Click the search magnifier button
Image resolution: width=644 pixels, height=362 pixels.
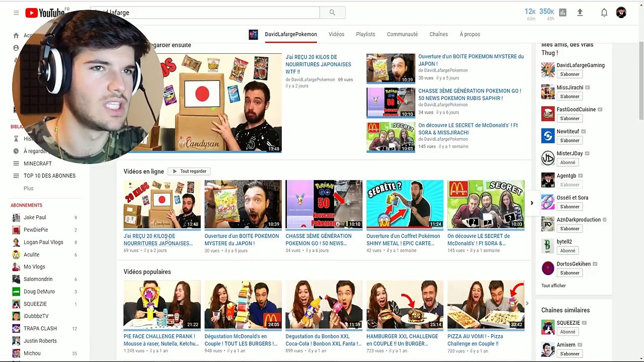click(332, 13)
